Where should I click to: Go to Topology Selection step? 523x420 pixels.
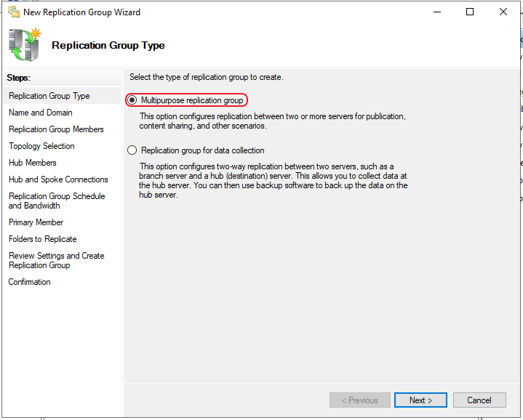pos(41,146)
